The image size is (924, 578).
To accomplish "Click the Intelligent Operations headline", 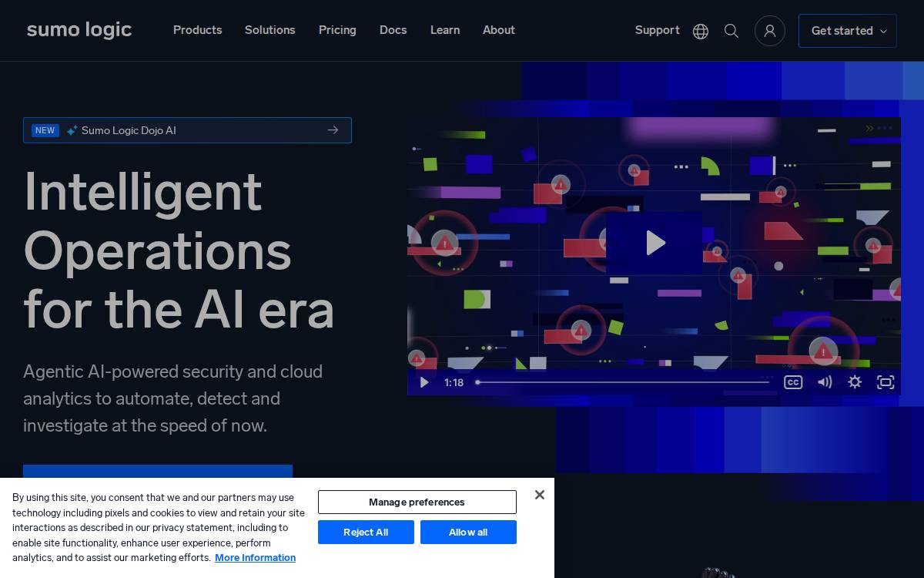I will point(179,250).
